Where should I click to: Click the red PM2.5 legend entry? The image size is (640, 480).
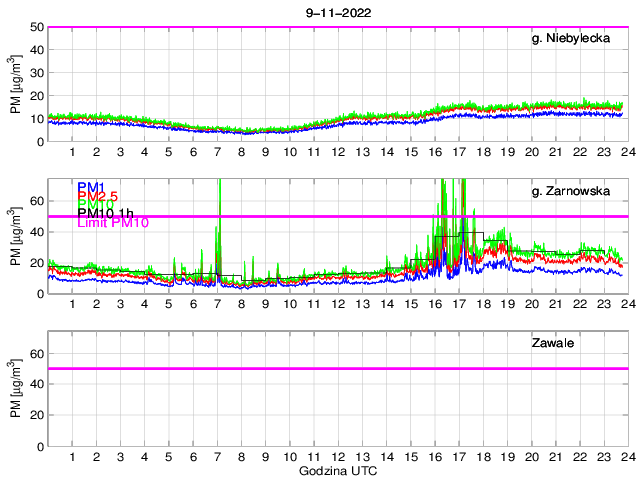coord(98,196)
